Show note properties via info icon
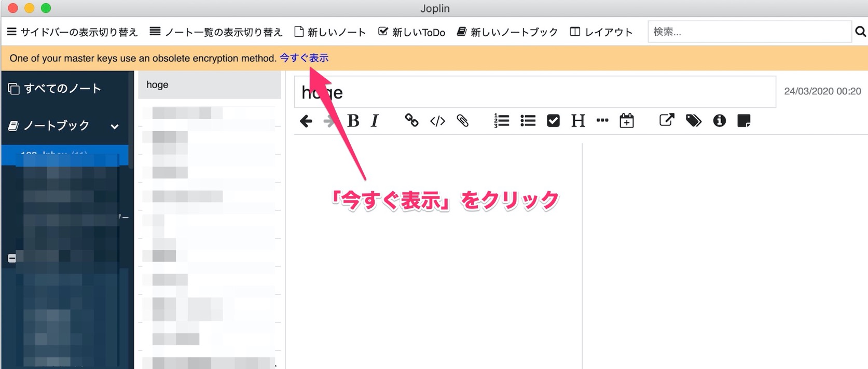 pos(719,121)
